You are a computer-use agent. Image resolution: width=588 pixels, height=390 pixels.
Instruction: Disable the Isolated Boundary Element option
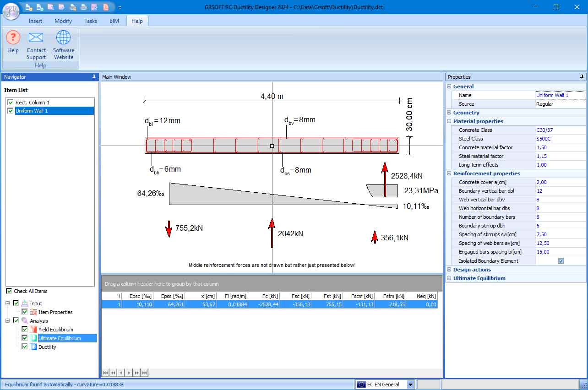coord(561,260)
